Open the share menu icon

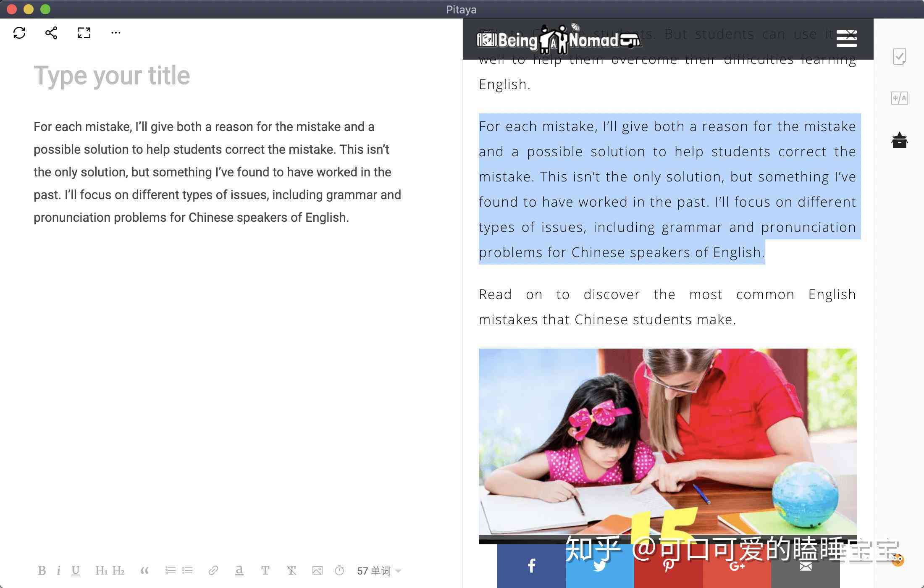point(51,32)
